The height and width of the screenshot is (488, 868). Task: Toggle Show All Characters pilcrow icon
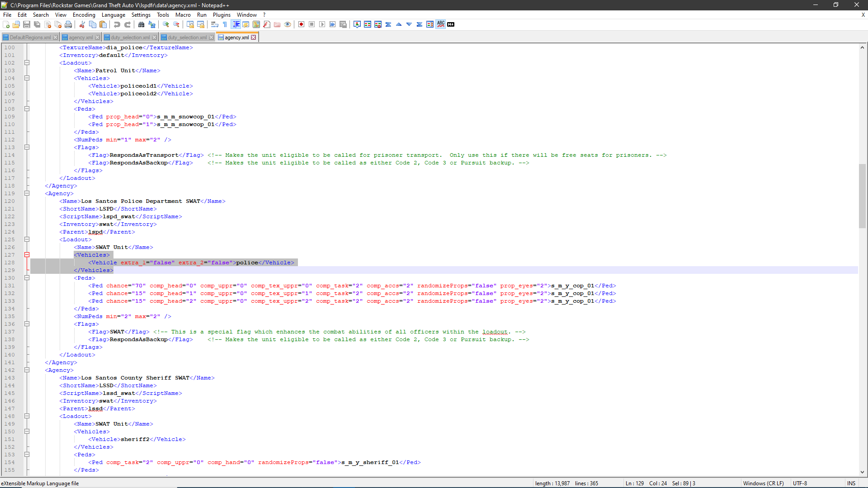point(225,24)
